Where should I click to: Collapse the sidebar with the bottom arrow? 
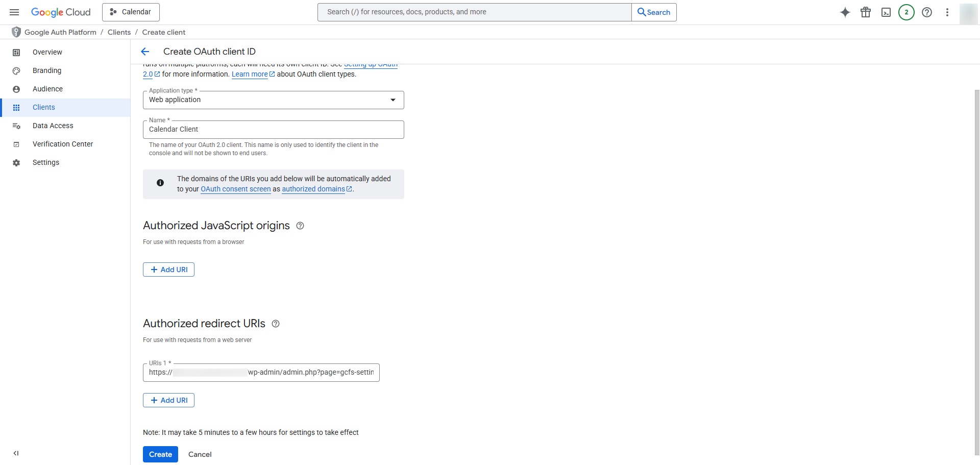pos(16,453)
